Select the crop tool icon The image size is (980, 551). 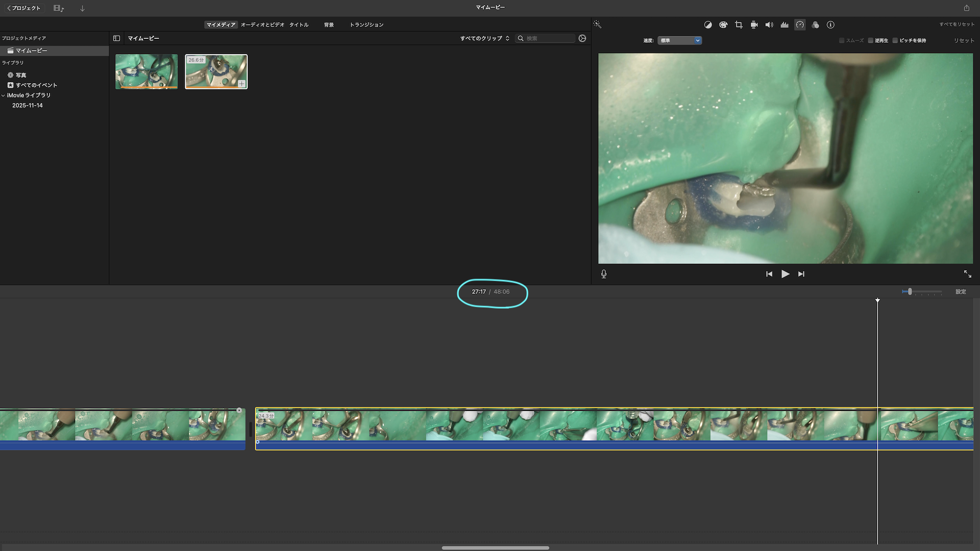point(739,24)
